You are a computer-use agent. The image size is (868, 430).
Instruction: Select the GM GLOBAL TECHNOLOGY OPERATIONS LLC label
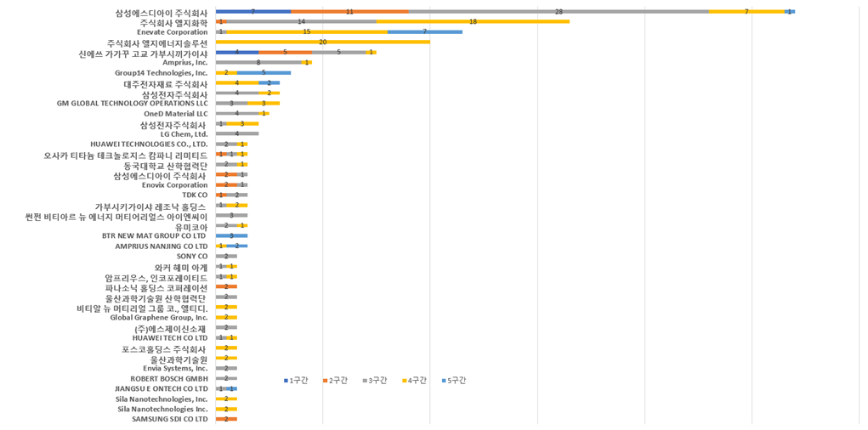click(132, 103)
